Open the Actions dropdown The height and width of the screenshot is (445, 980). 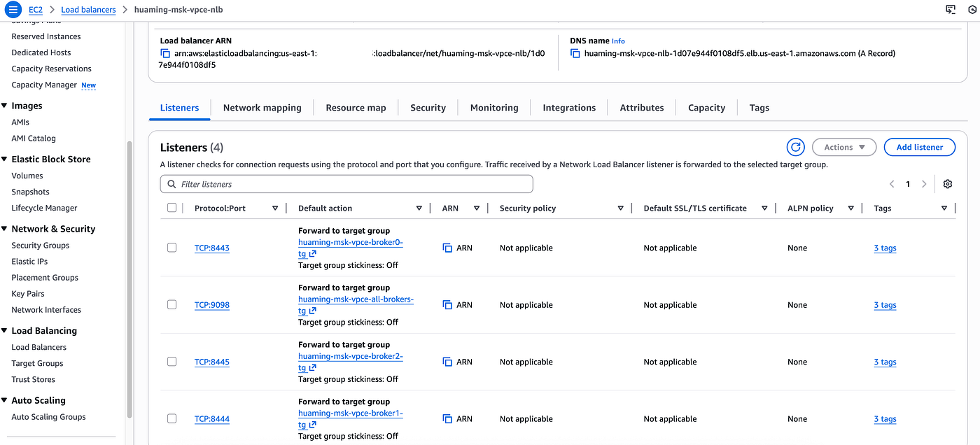[844, 147]
